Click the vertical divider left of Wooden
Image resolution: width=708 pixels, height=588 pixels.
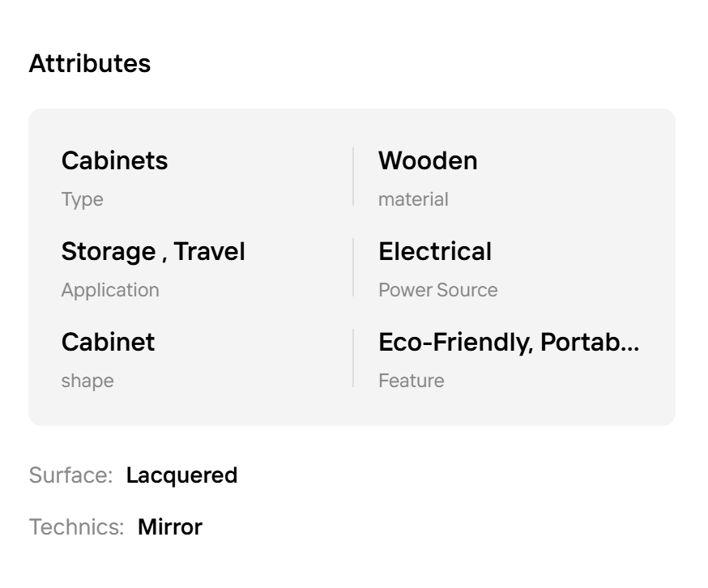click(x=353, y=177)
